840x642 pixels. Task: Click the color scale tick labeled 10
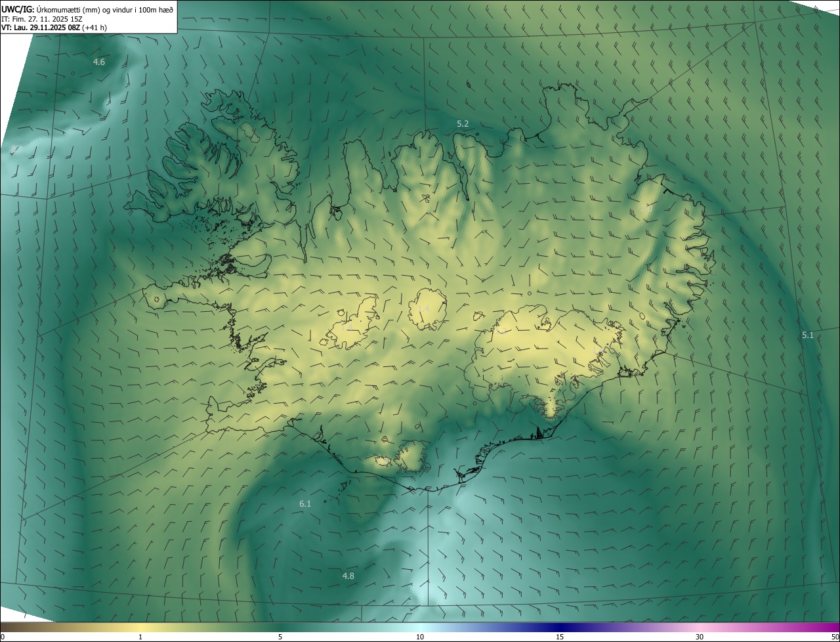click(x=420, y=637)
